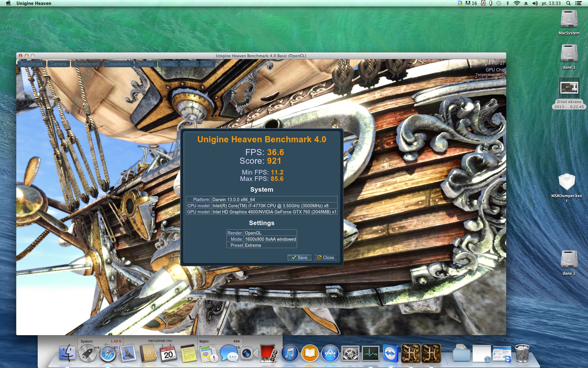Click the eject icon in menu bar
Viewport: 588px width, 368px height.
tap(526, 3)
